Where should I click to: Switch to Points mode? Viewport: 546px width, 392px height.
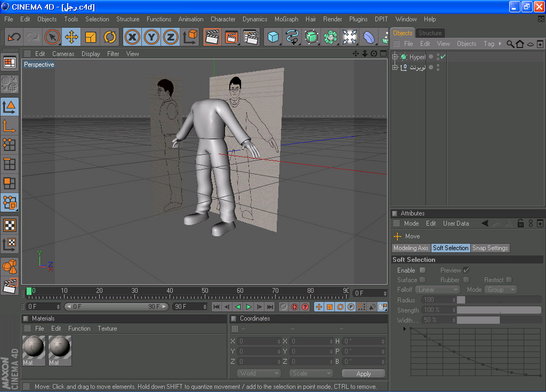[10, 145]
